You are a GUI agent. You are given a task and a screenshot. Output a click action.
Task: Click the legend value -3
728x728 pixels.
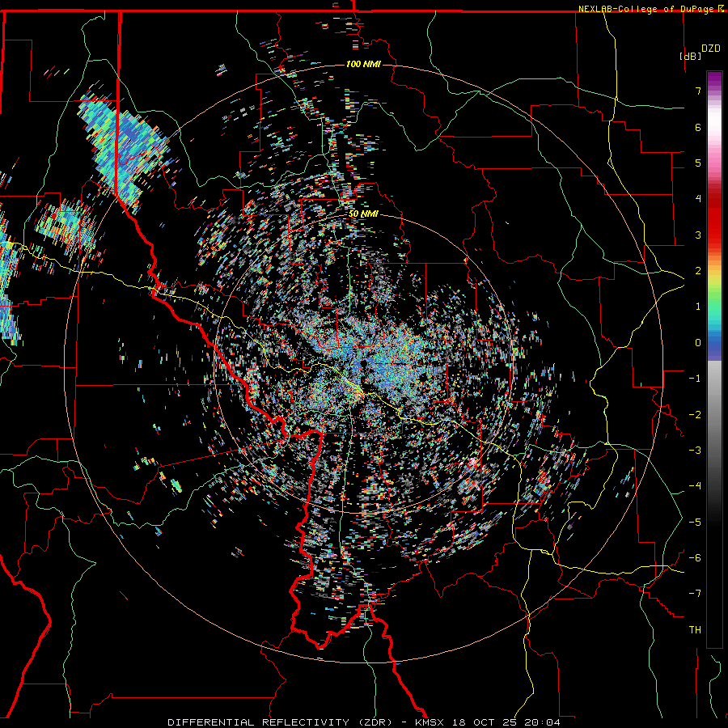point(695,451)
